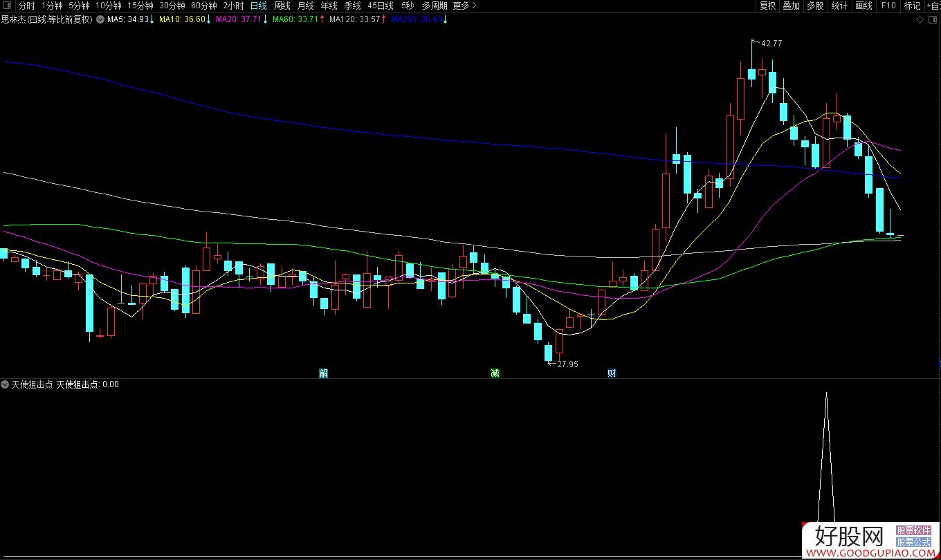Click the MA250 value label

pyautogui.click(x=417, y=19)
